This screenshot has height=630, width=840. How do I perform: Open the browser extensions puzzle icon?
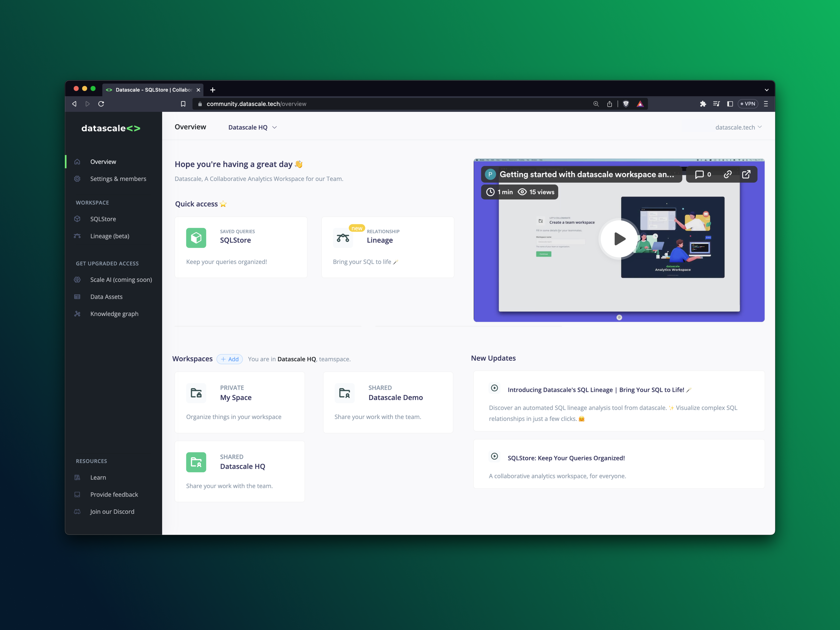(x=703, y=104)
